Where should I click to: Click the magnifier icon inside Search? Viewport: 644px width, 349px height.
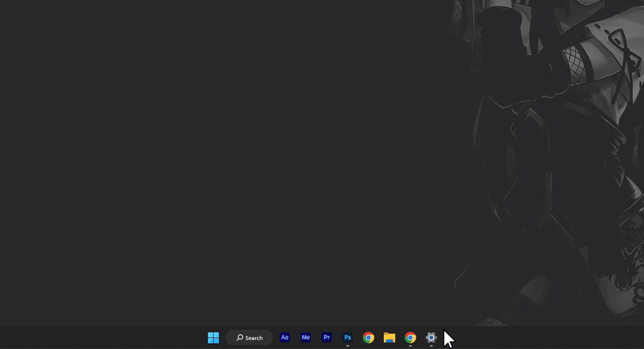click(x=239, y=338)
